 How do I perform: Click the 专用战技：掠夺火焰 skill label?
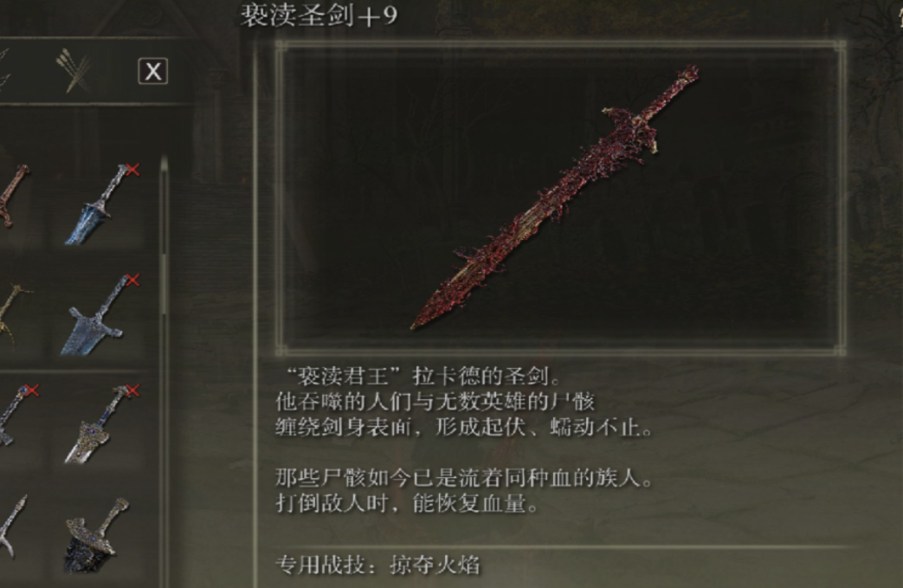tap(377, 565)
